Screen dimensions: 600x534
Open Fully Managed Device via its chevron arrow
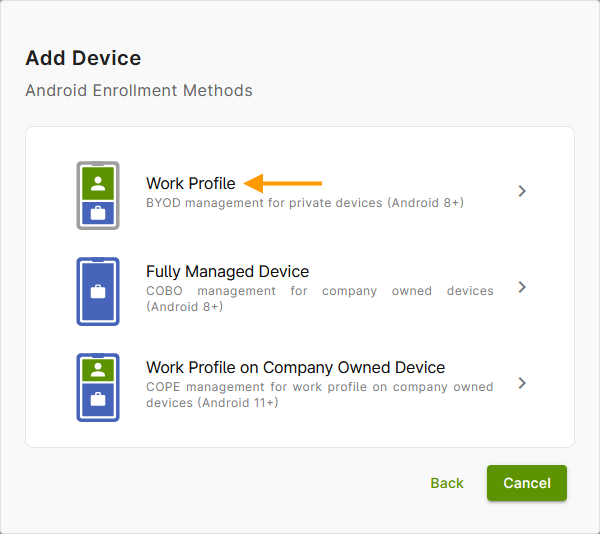[522, 287]
